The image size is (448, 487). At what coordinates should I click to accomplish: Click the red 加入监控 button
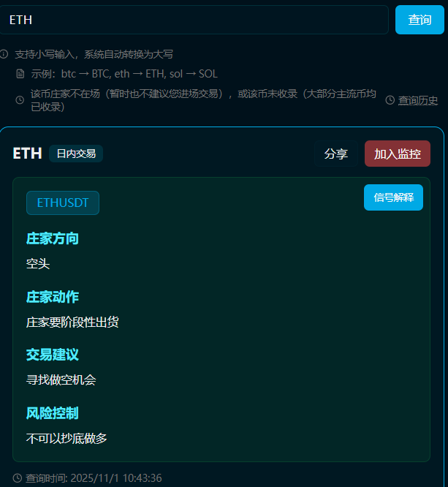398,154
